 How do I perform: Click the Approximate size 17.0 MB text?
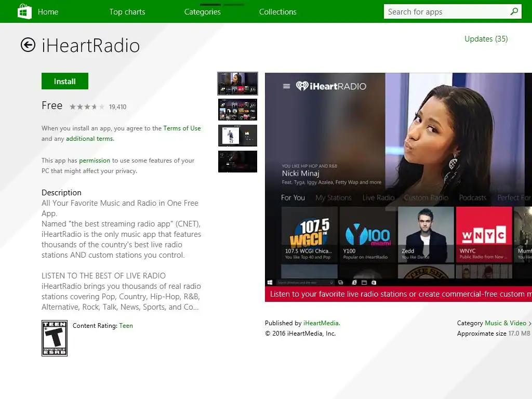click(494, 334)
